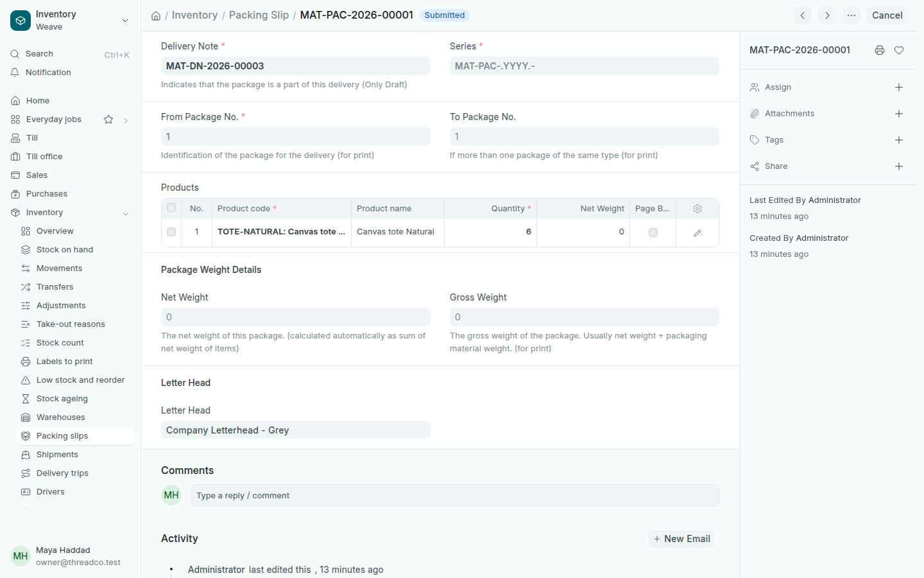Open the Search item in sidebar
The image size is (924, 578).
(x=70, y=54)
